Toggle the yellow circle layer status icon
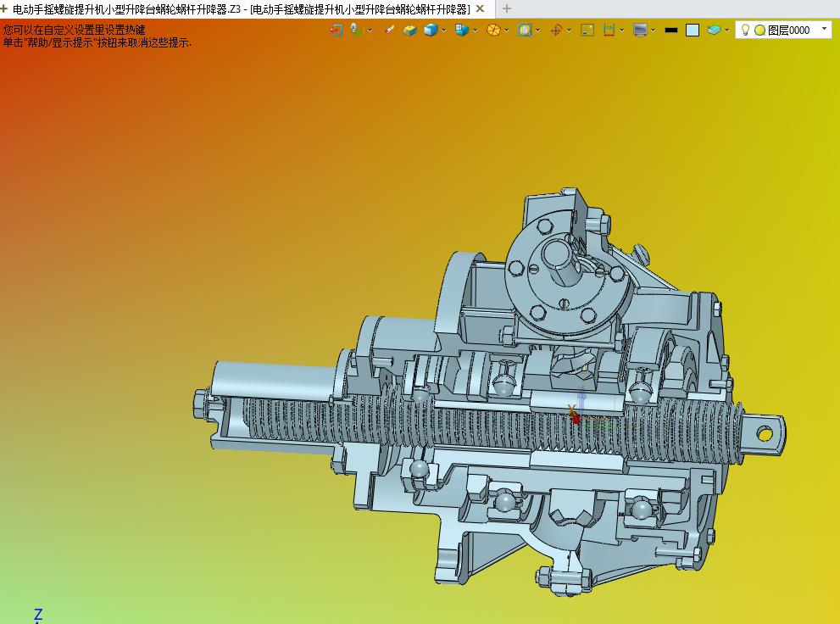The height and width of the screenshot is (624, 840). click(x=759, y=30)
